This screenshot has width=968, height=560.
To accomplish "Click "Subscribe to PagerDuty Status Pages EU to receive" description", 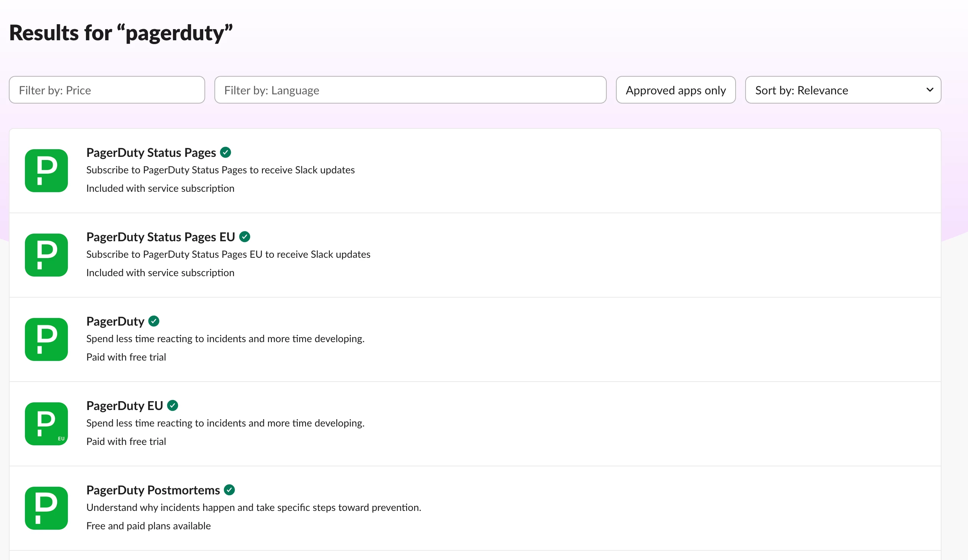I will (228, 254).
